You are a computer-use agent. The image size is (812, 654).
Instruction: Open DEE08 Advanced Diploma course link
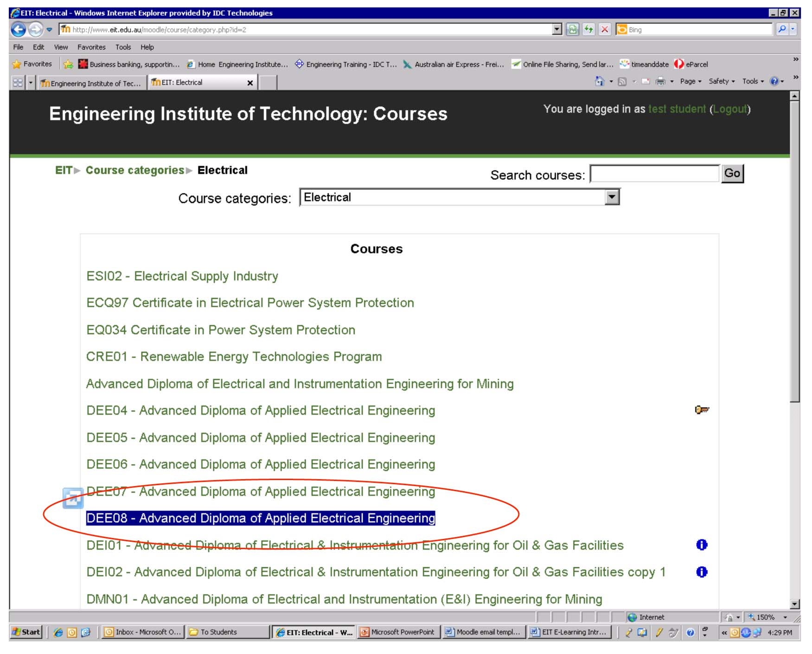tap(261, 518)
